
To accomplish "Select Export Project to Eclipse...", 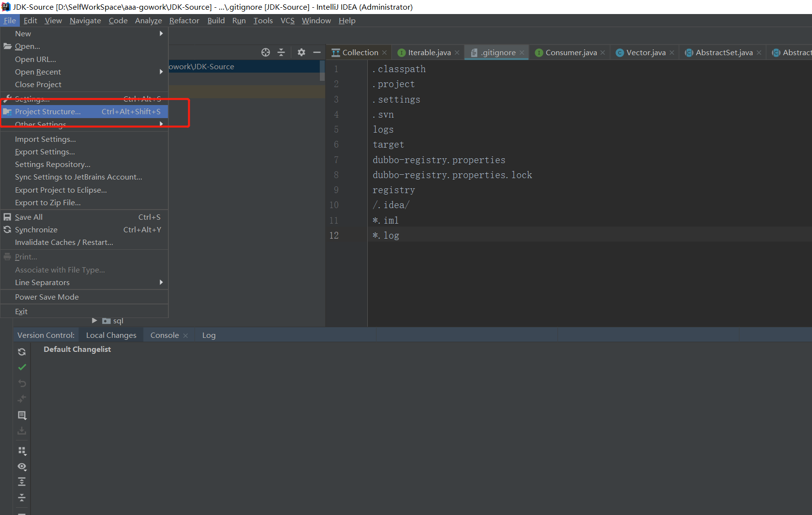I will [x=84, y=190].
